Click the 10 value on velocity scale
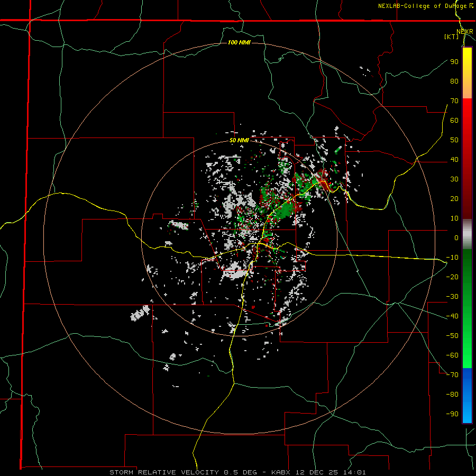The height and width of the screenshot is (476, 476). point(454,218)
